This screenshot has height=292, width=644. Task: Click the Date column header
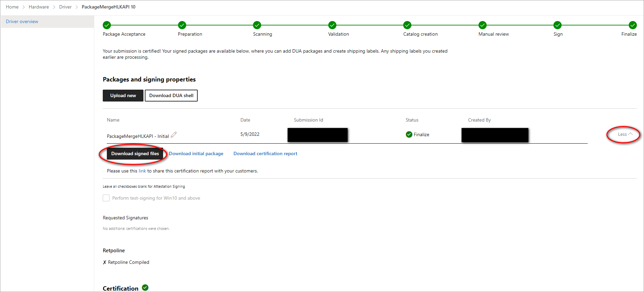pyautogui.click(x=245, y=120)
